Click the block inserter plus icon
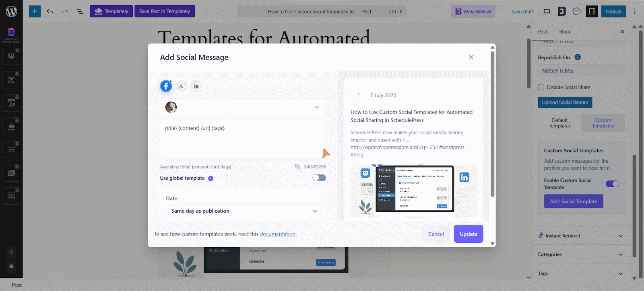 [35, 11]
